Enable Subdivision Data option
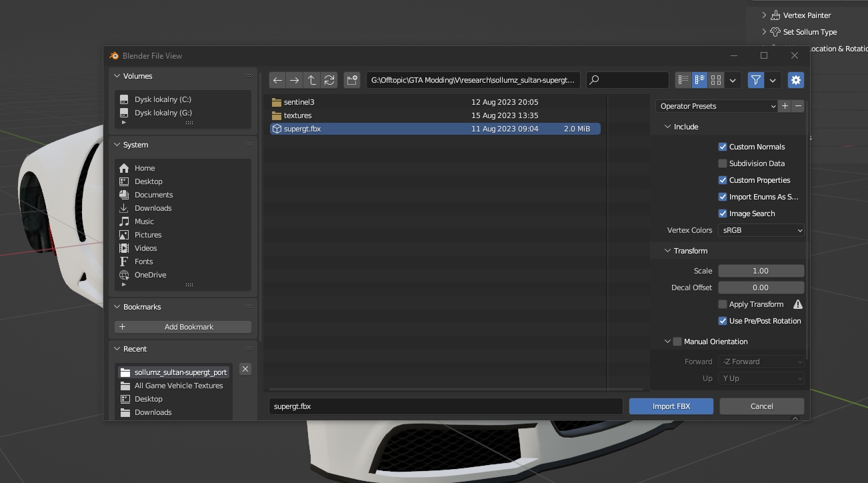The width and height of the screenshot is (868, 483). tap(723, 163)
